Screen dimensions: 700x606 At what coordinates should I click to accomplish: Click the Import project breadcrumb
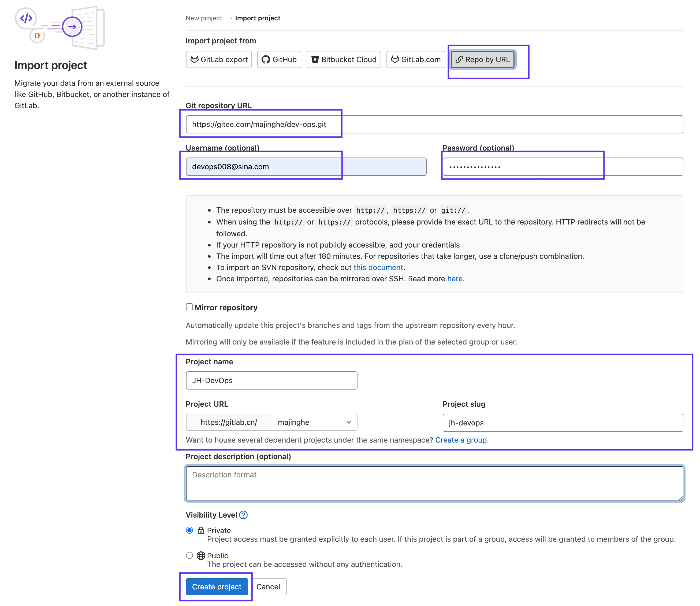(x=258, y=18)
